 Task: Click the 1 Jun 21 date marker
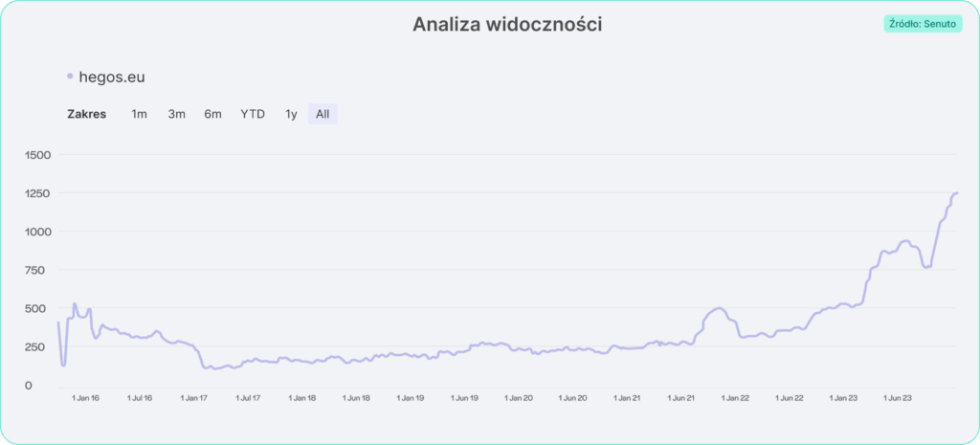[x=682, y=397]
